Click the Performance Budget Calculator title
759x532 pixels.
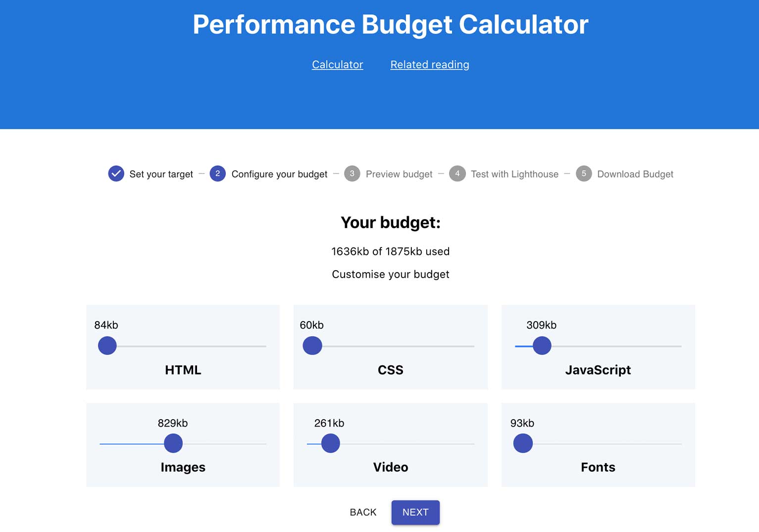pyautogui.click(x=390, y=25)
